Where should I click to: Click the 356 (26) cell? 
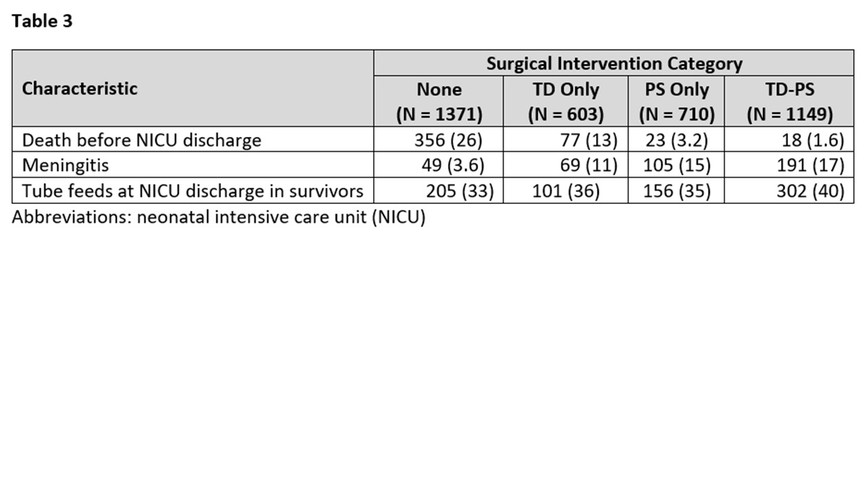click(x=448, y=140)
